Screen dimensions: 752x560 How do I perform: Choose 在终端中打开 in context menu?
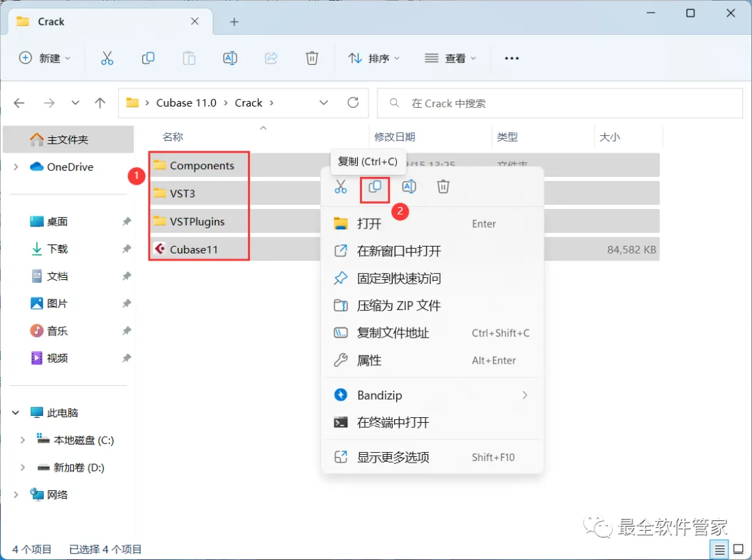pos(432,423)
